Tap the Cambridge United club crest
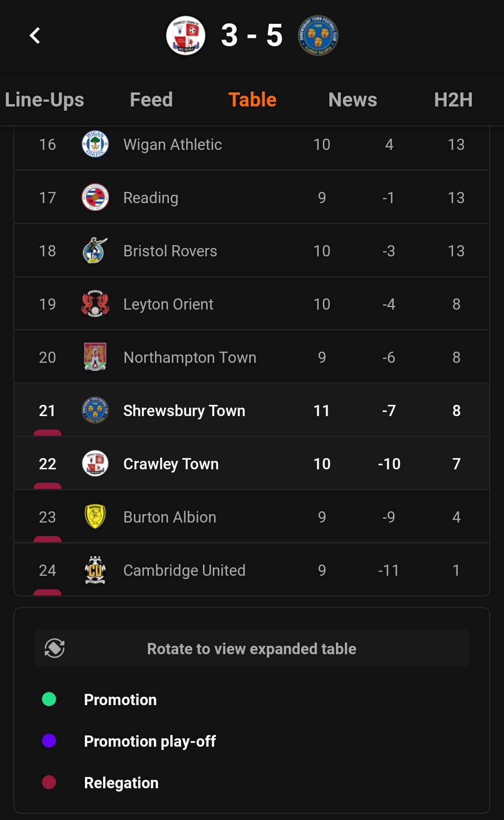This screenshot has height=820, width=504. (95, 570)
